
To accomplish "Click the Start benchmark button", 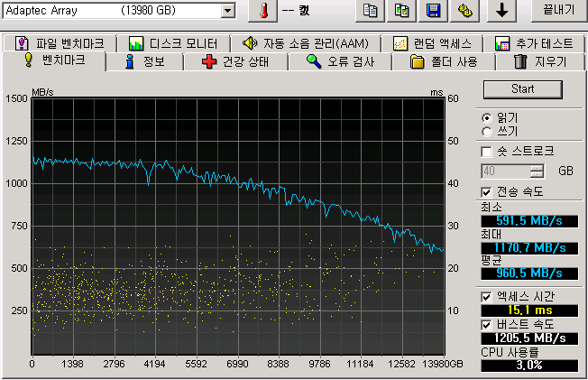I will coord(523,89).
